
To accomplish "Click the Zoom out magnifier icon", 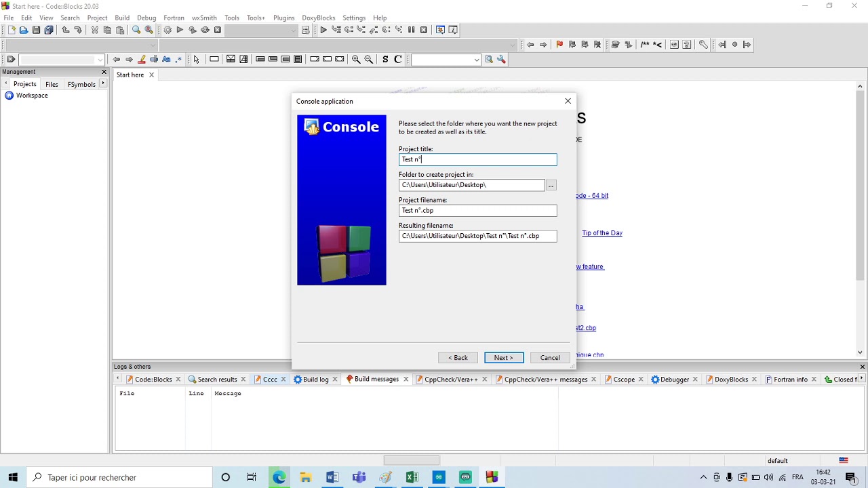I will (x=369, y=60).
